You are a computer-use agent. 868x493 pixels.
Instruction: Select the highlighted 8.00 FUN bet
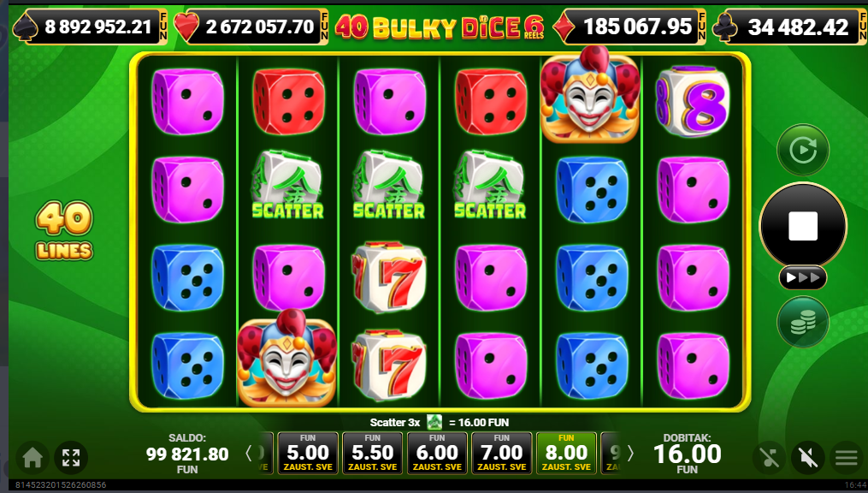[566, 453]
